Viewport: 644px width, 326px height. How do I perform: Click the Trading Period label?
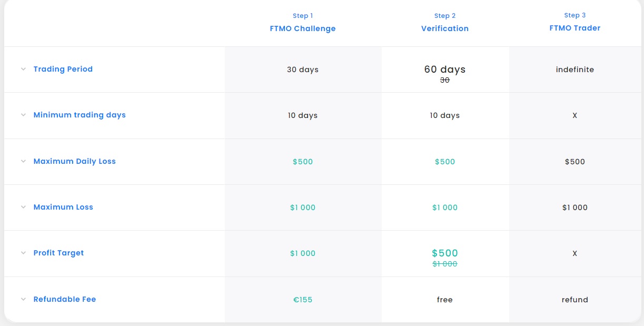pyautogui.click(x=63, y=69)
